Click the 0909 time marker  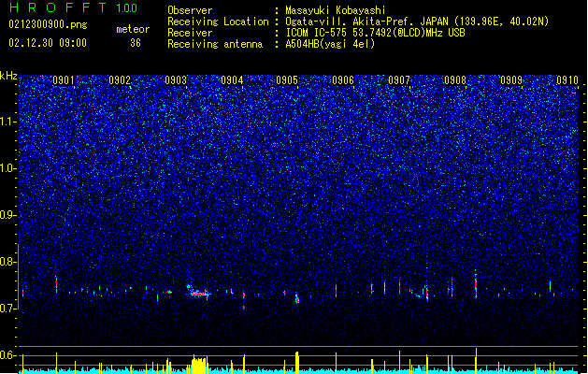pos(511,80)
